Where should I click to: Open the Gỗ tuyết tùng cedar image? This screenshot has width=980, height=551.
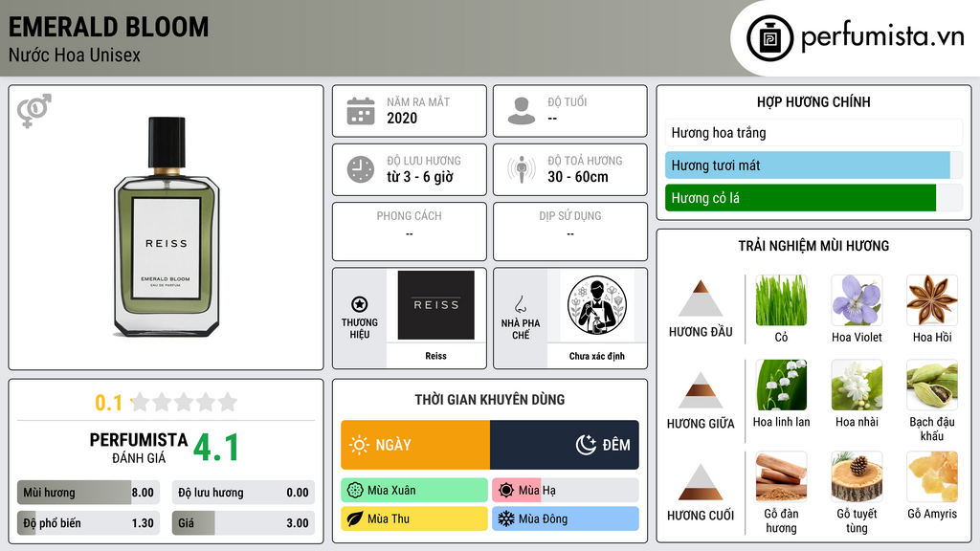tap(857, 476)
